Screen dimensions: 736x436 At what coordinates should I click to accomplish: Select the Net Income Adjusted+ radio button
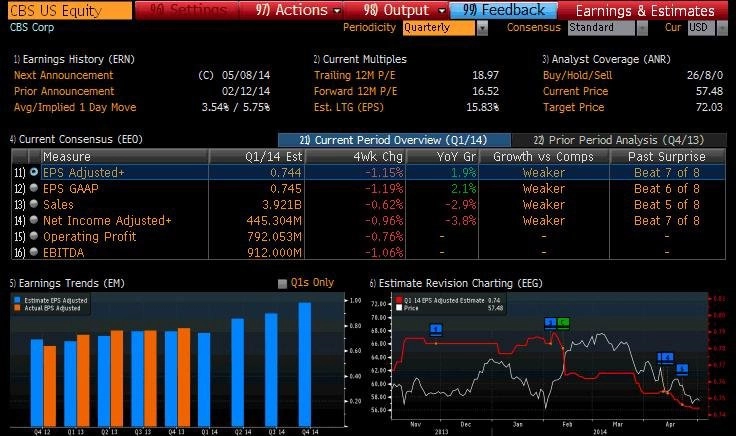point(34,220)
